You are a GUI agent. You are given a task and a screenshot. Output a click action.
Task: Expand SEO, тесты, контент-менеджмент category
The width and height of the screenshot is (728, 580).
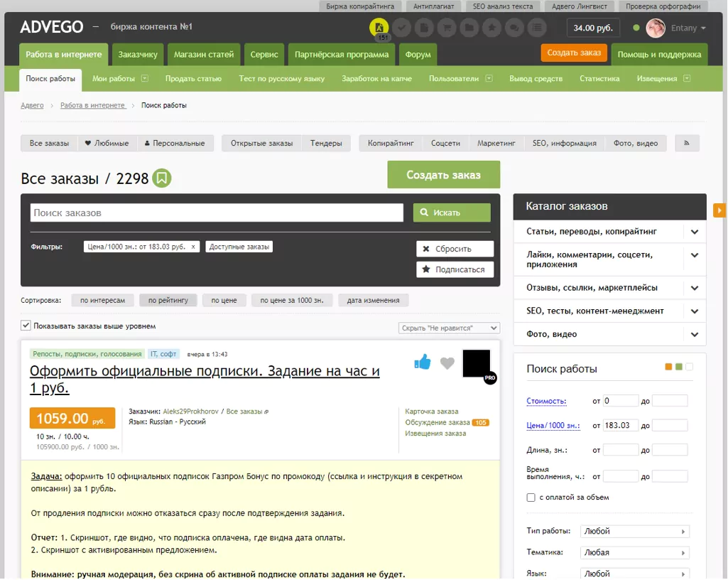coord(695,311)
